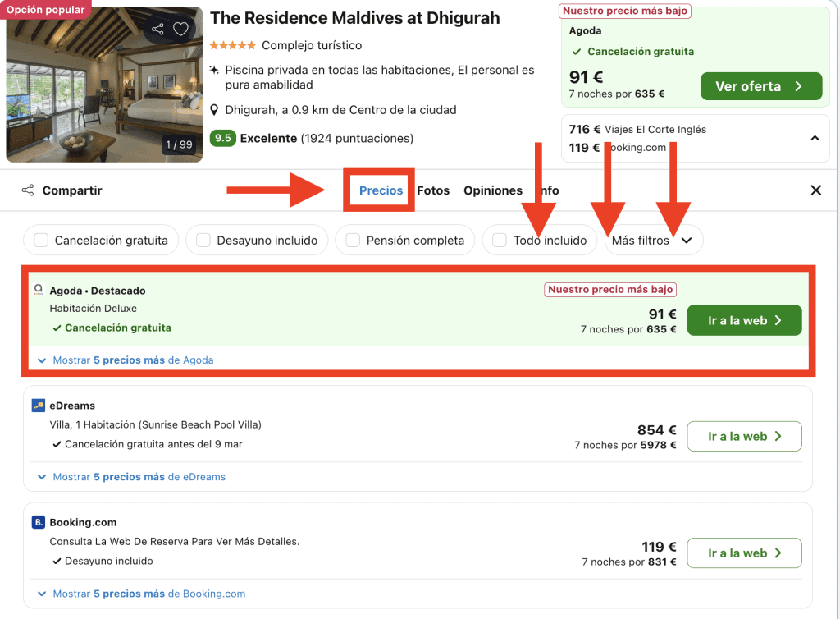This screenshot has height=619, width=840.
Task: Show 5 more prices from eDreams
Action: [139, 477]
